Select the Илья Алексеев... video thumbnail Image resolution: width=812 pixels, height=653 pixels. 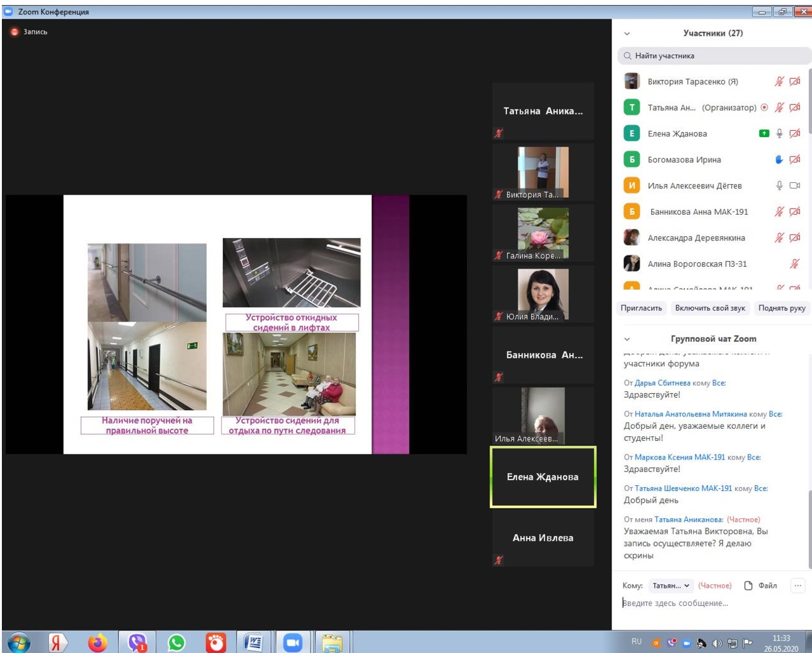(543, 416)
